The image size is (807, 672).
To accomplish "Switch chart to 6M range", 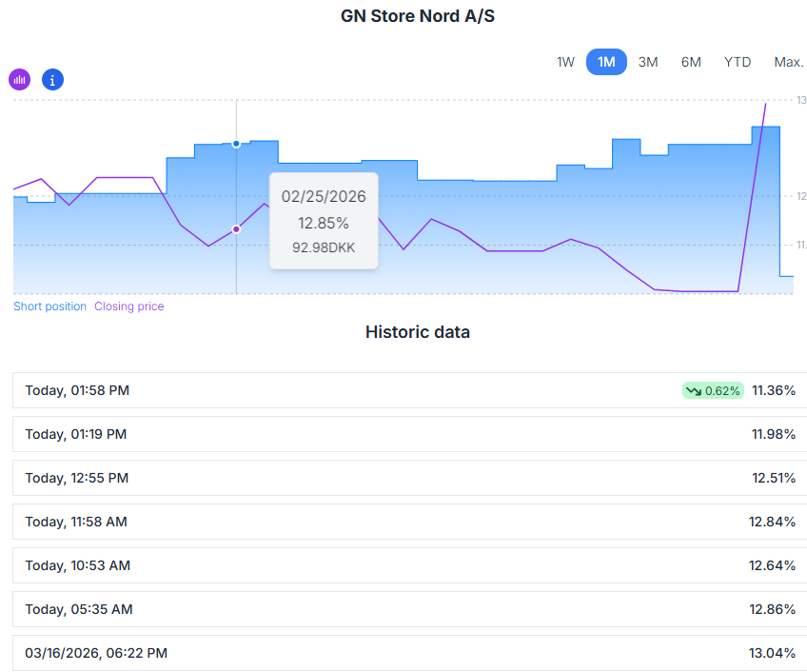I will pyautogui.click(x=691, y=62).
